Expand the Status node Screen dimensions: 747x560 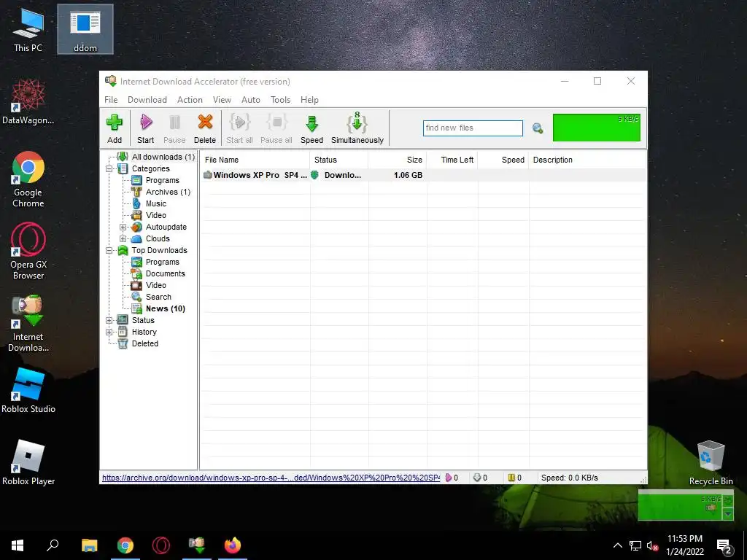(109, 321)
